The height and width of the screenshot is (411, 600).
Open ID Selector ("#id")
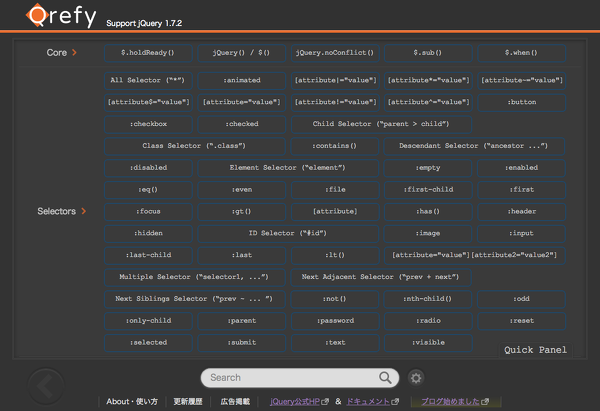coord(288,233)
